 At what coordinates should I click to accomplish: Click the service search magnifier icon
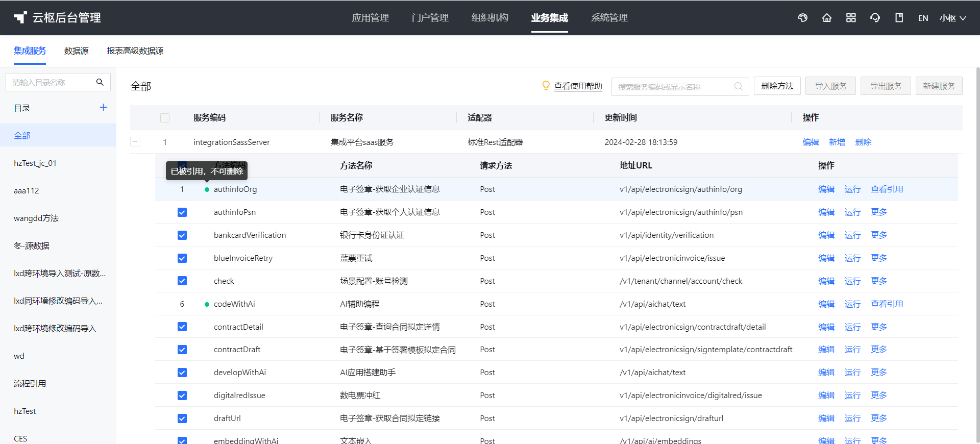pyautogui.click(x=738, y=86)
